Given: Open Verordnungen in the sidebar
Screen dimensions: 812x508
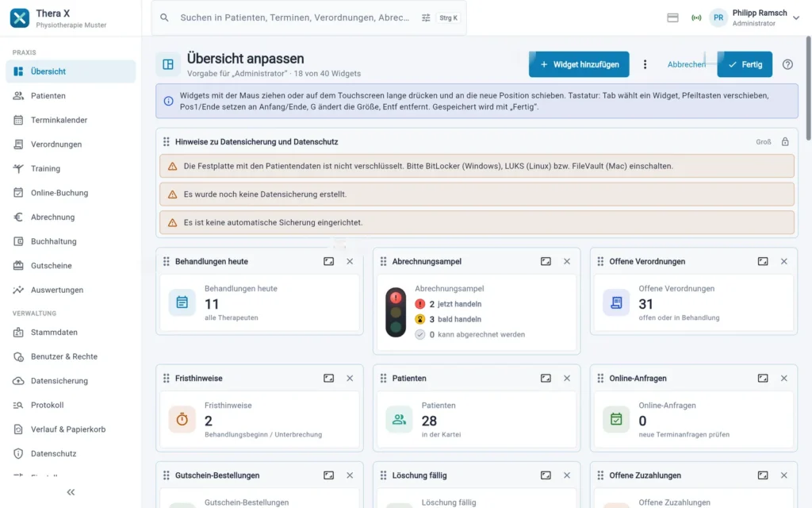Looking at the screenshot, I should [71, 144].
